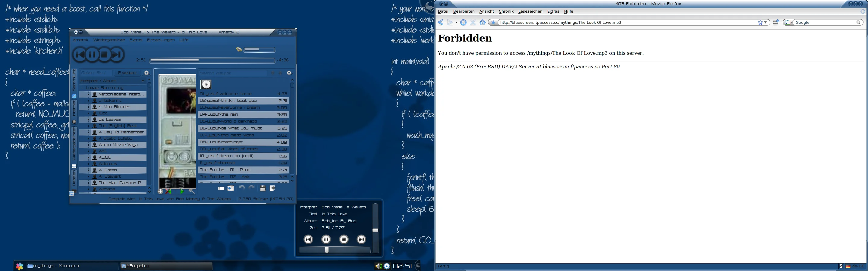Click Firefox reload page icon
The width and height of the screenshot is (868, 271).
[463, 23]
